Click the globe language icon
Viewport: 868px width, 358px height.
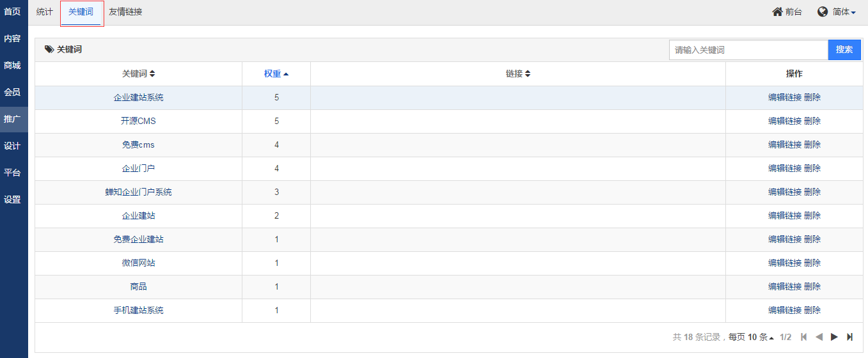pyautogui.click(x=823, y=12)
